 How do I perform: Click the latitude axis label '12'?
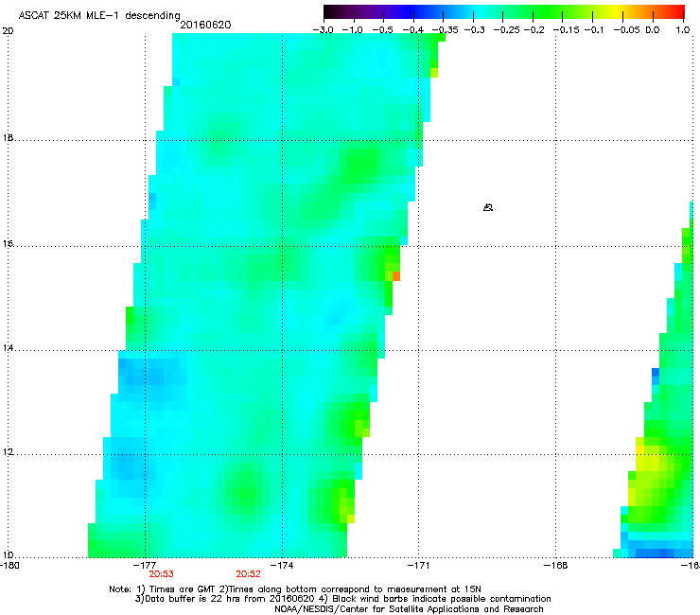pyautogui.click(x=8, y=452)
